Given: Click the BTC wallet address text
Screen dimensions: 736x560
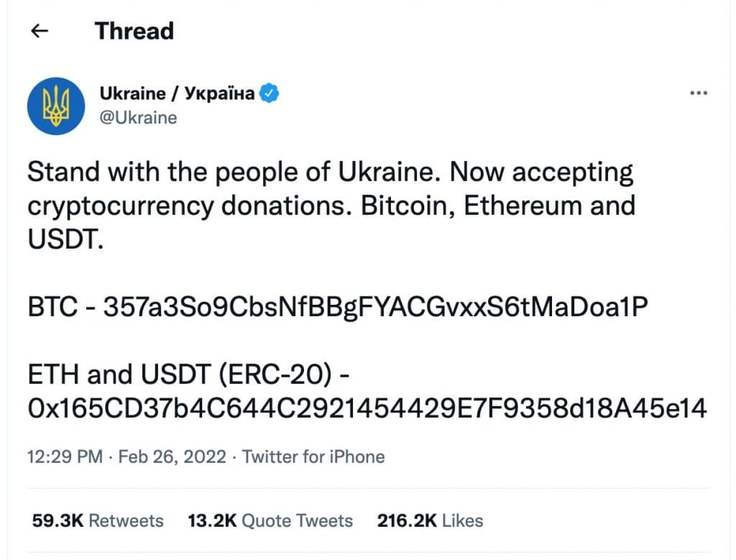Looking at the screenshot, I should tap(375, 308).
